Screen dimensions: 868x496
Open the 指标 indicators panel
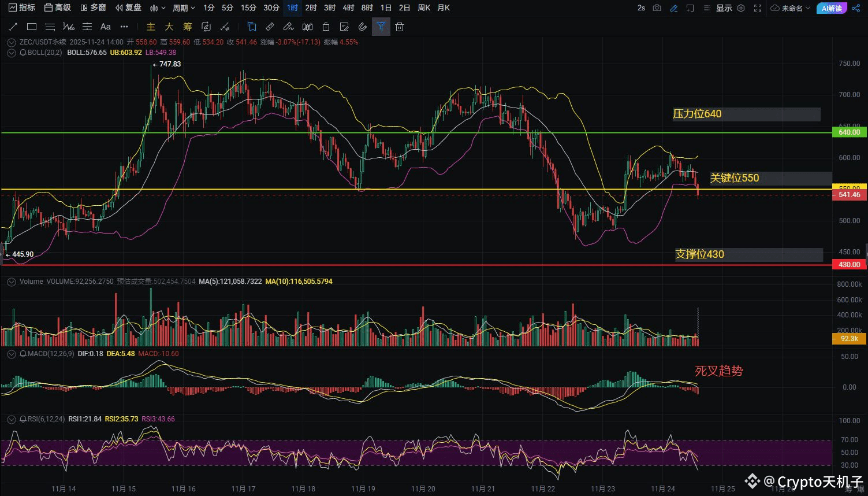[22, 8]
